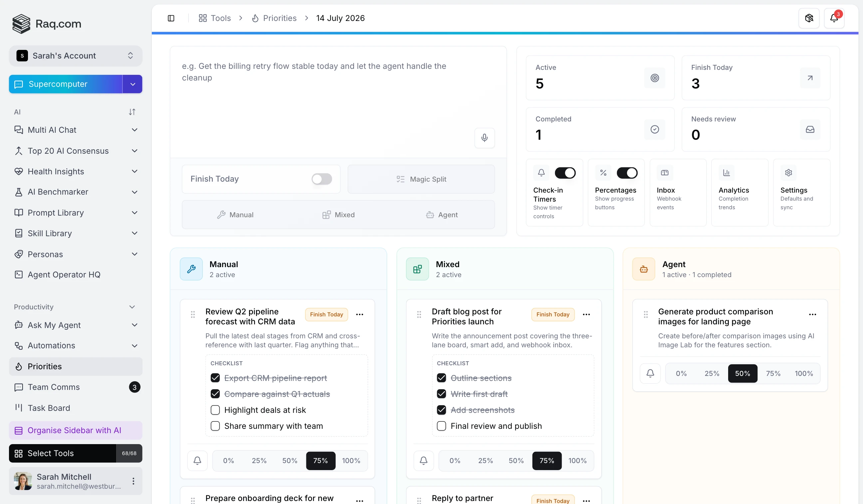The height and width of the screenshot is (504, 863).
Task: Click the Raq.com logo
Action: coord(47,24)
